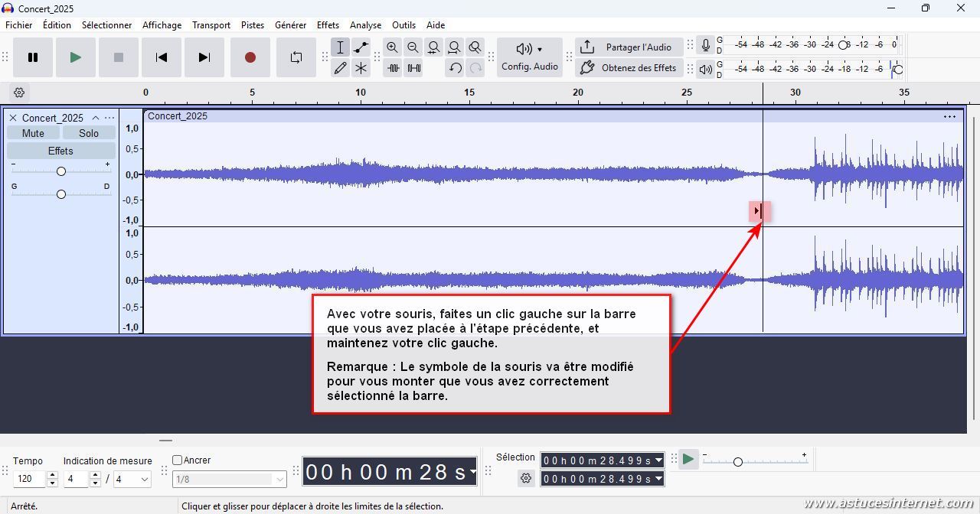Solo the Concert_2025 track
980x514 pixels.
point(89,133)
